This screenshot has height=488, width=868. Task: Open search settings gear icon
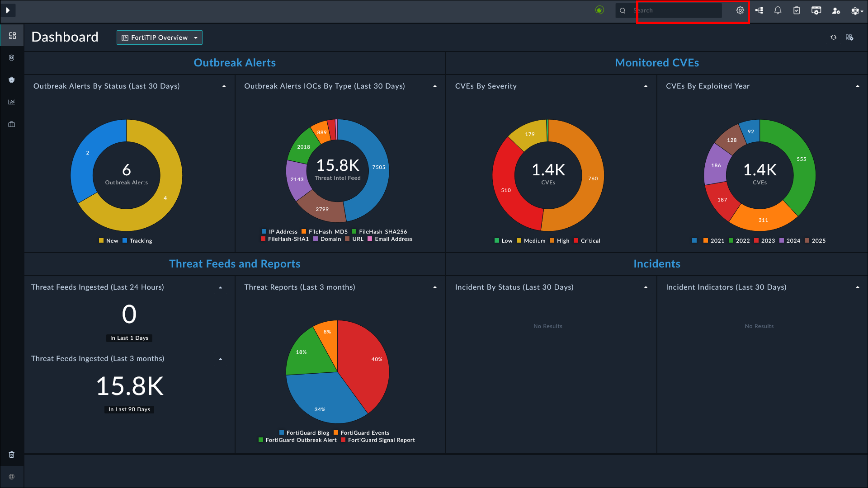click(x=740, y=10)
